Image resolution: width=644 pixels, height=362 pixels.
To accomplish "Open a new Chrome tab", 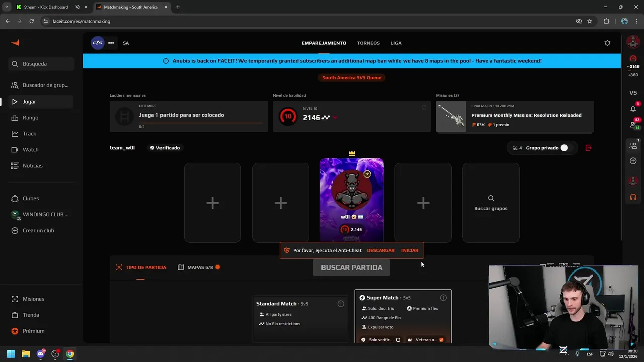I will [x=178, y=7].
